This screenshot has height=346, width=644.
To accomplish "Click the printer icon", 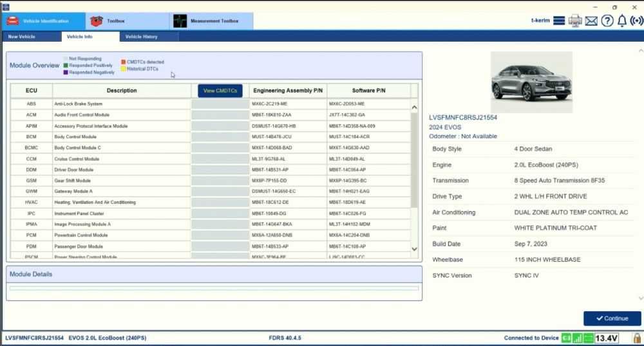I will (575, 21).
